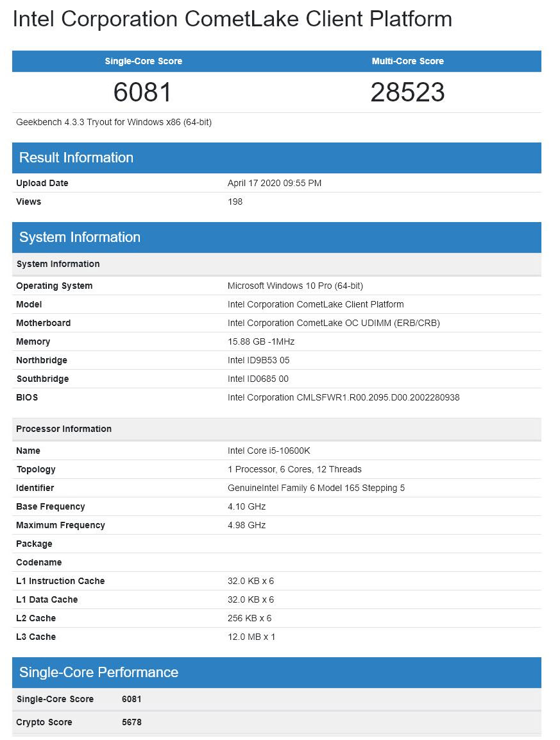
Task: Click 'Single-Core Score' label in performance table
Action: (x=55, y=700)
